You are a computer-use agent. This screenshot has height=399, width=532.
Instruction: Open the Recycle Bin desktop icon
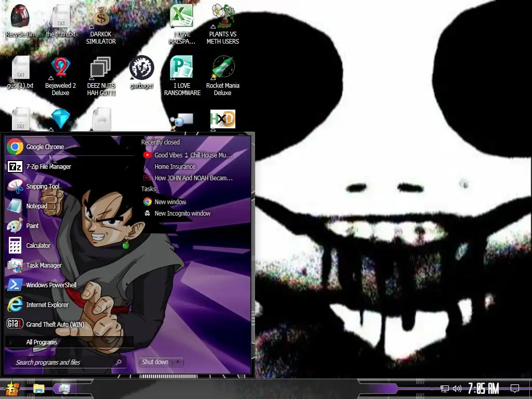pyautogui.click(x=20, y=20)
